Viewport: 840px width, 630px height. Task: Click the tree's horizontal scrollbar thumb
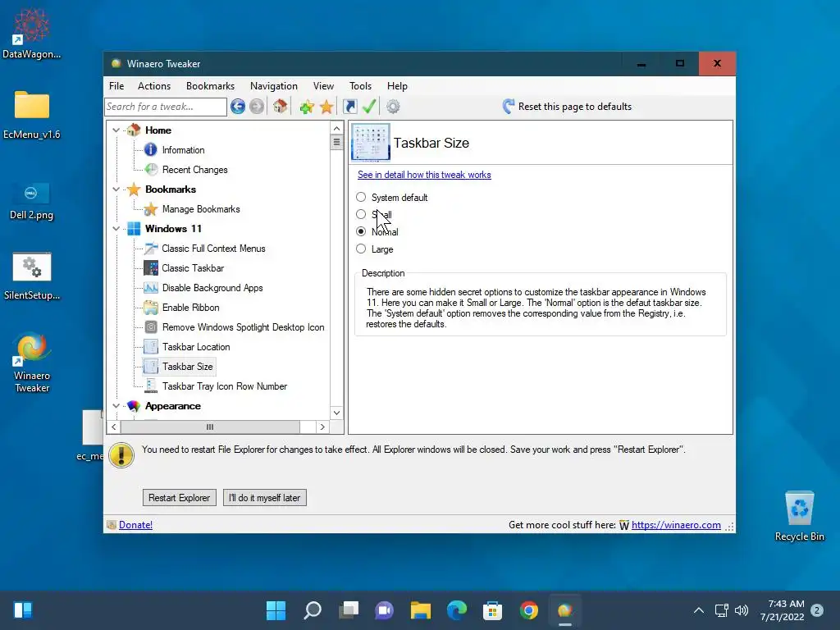click(210, 427)
